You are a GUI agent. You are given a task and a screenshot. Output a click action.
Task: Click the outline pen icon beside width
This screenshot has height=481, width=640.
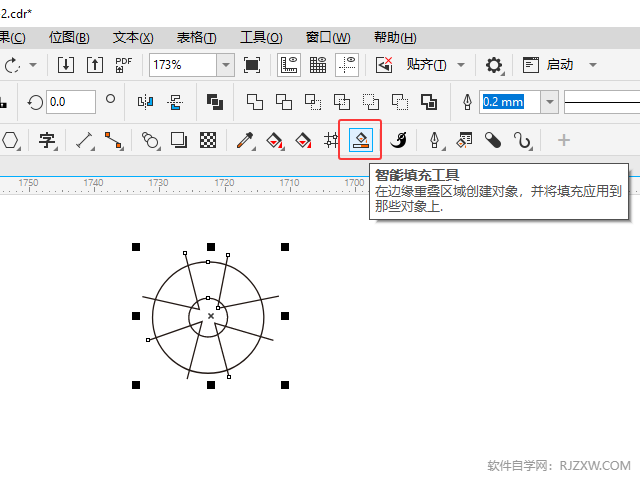coord(467,102)
